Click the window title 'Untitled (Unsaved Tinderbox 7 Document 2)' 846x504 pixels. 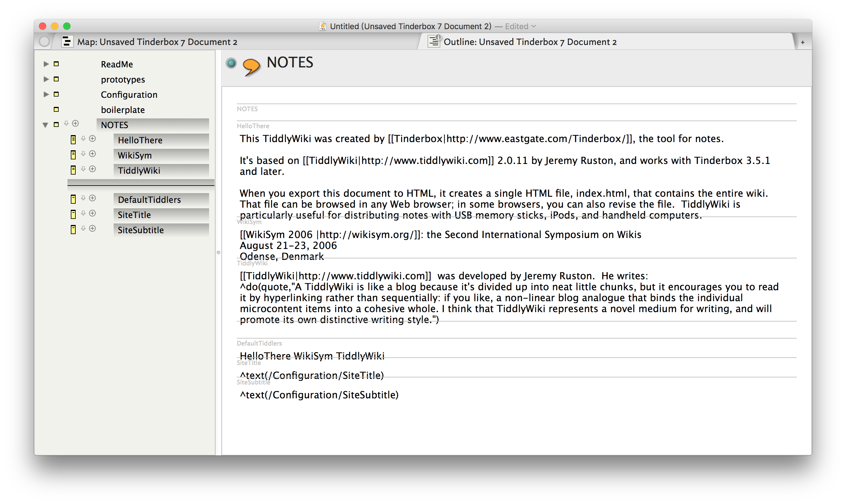point(411,26)
